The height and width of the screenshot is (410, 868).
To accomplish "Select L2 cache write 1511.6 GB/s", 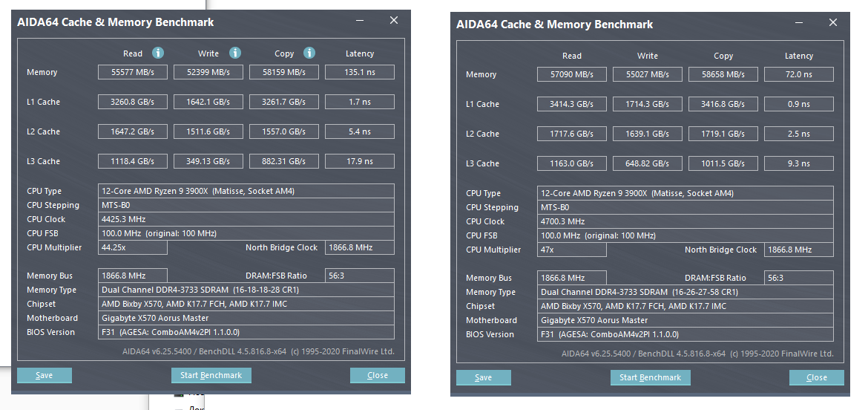I will [x=208, y=131].
